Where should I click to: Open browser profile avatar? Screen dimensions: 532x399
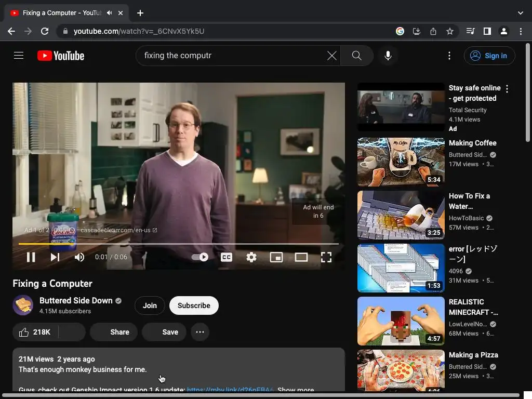[x=503, y=31]
